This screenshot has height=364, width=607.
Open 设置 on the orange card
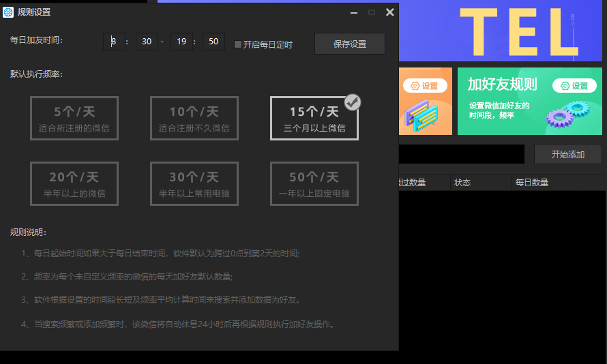tap(424, 86)
